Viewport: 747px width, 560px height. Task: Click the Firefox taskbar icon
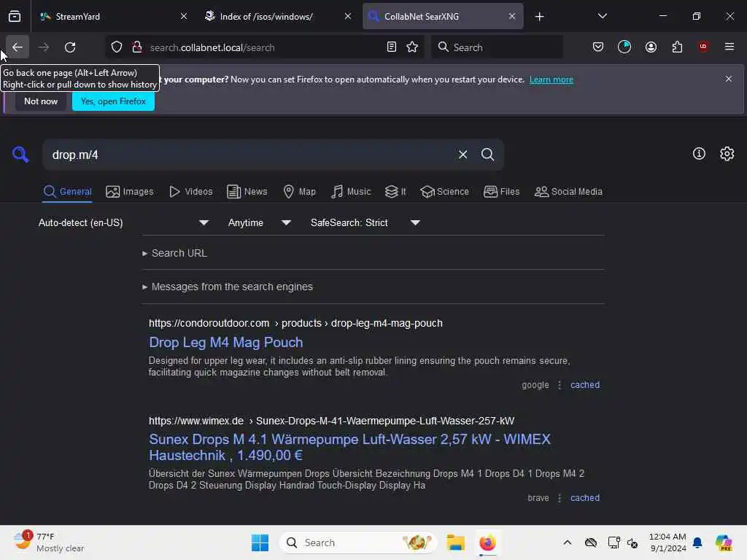click(487, 542)
